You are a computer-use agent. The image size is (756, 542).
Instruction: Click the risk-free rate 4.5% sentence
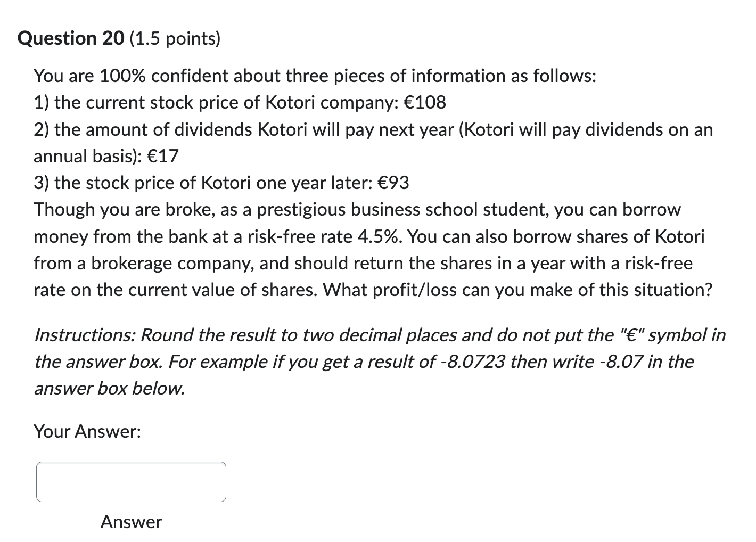pos(341,236)
